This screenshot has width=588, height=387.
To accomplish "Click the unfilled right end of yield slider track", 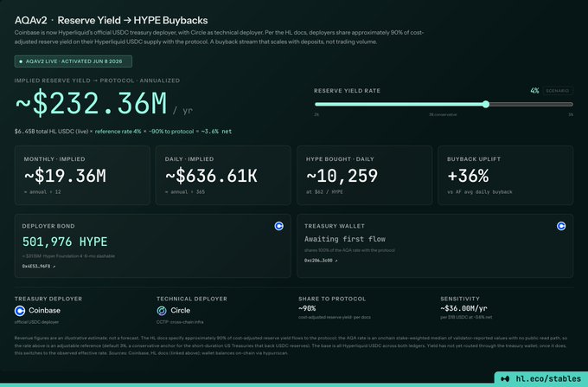I will 531,105.
